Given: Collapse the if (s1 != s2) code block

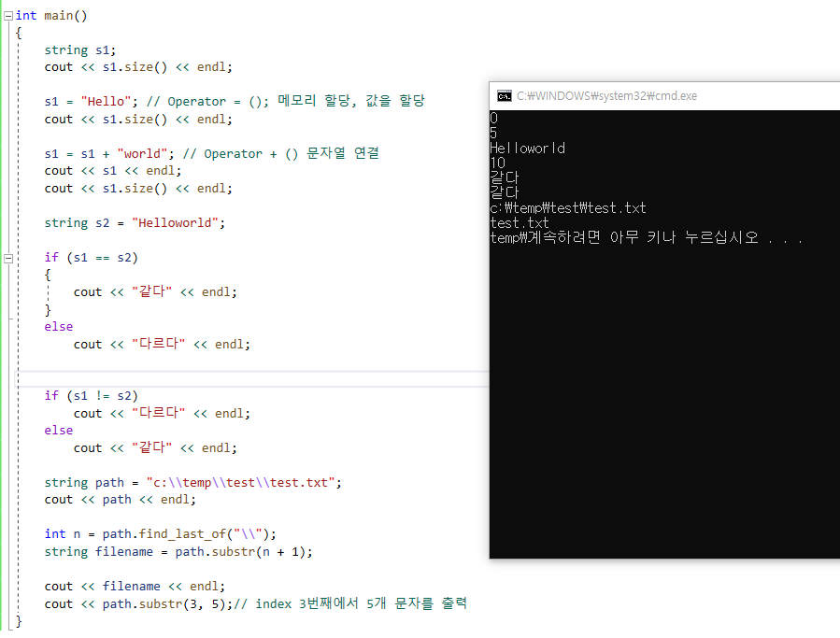Looking at the screenshot, I should 7,395.
